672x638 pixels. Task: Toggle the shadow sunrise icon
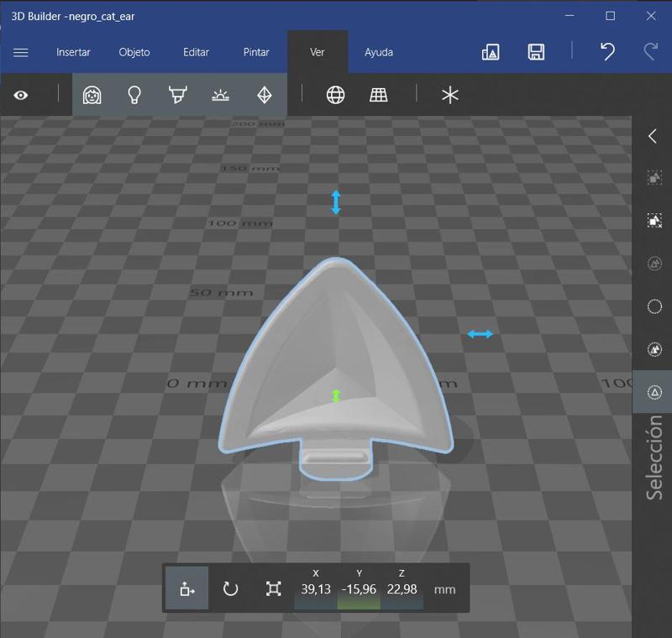click(220, 95)
